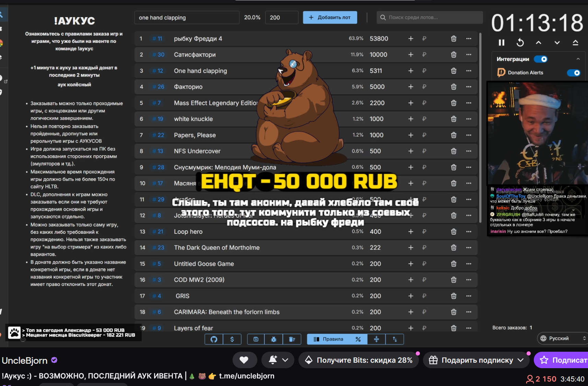Click the GRIS lot name

pyautogui.click(x=183, y=296)
